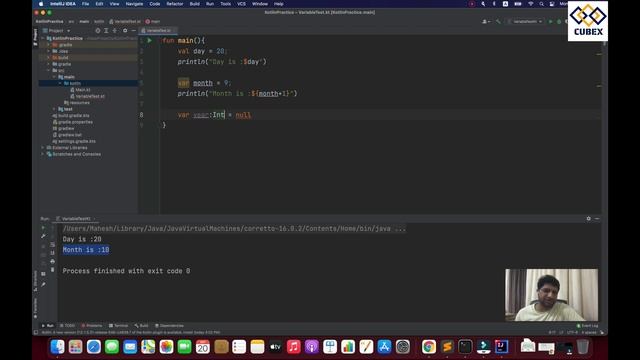
Task: Expand External Libraries node
Action: (43, 148)
